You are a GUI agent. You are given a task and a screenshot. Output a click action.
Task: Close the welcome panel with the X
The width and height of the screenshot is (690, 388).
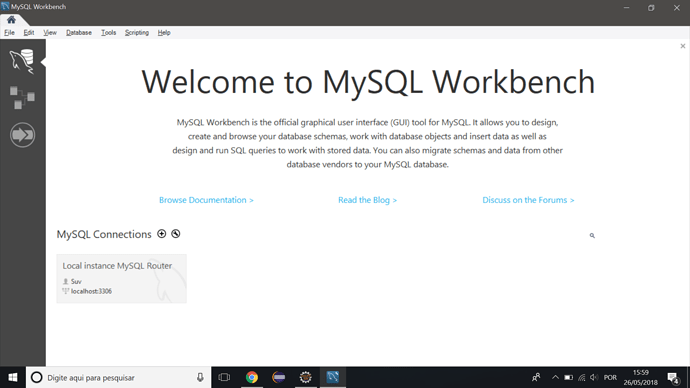point(683,46)
